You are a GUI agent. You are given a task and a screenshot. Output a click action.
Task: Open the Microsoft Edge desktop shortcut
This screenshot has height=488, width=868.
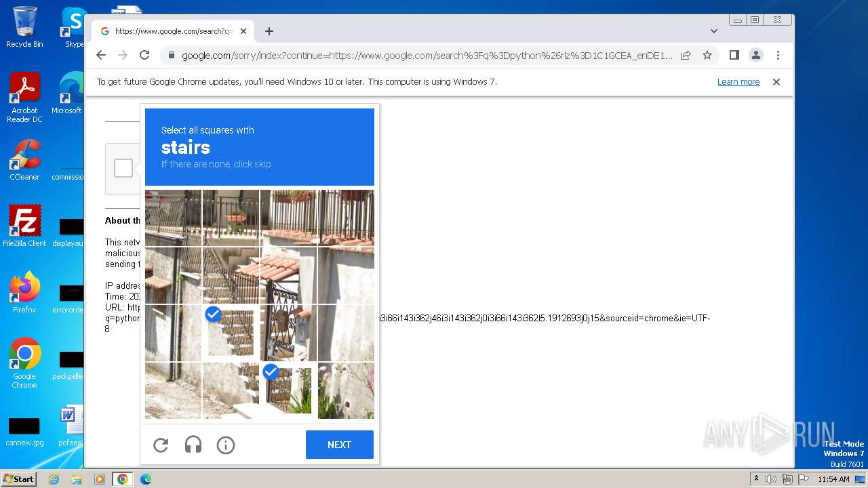pyautogui.click(x=68, y=94)
